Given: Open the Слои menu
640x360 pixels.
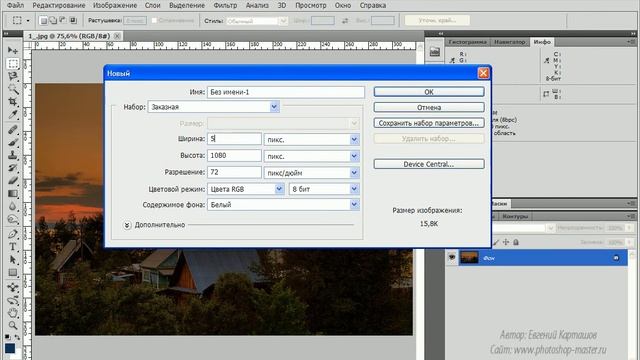Looking at the screenshot, I should click(152, 5).
